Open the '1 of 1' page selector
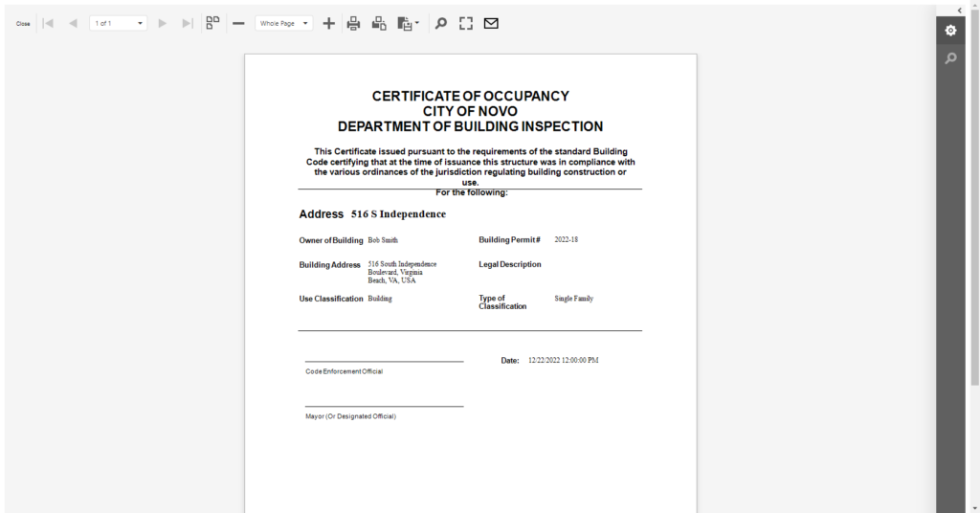980x513 pixels. click(118, 24)
